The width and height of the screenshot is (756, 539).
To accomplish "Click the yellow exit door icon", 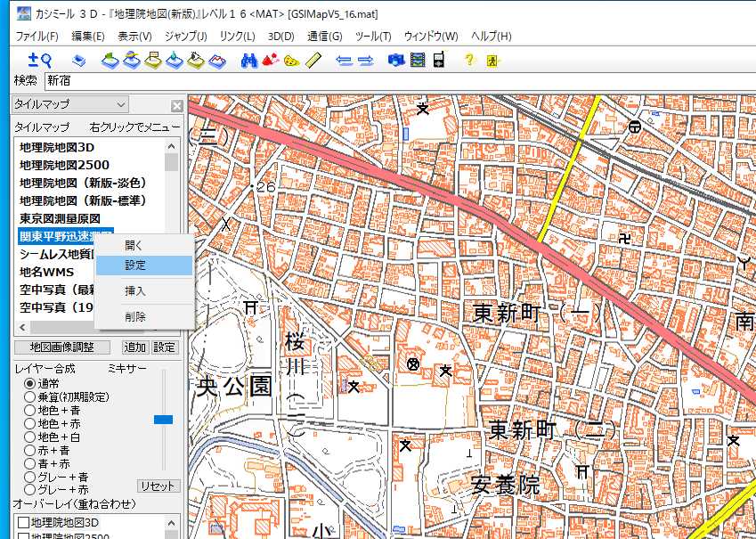I will tap(492, 61).
